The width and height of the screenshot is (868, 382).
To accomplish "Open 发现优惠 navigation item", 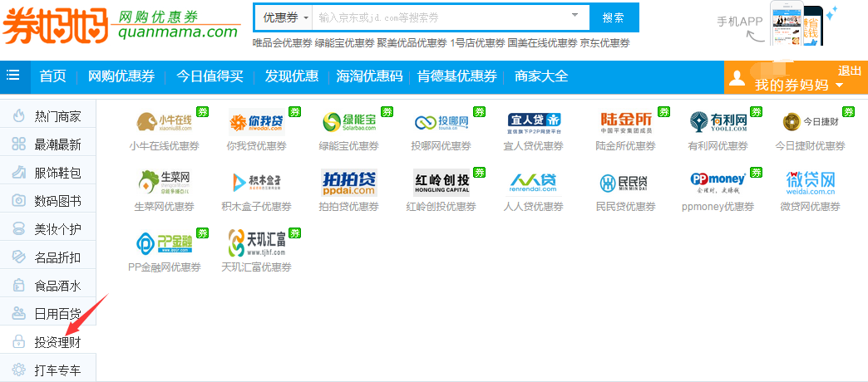I will 292,76.
